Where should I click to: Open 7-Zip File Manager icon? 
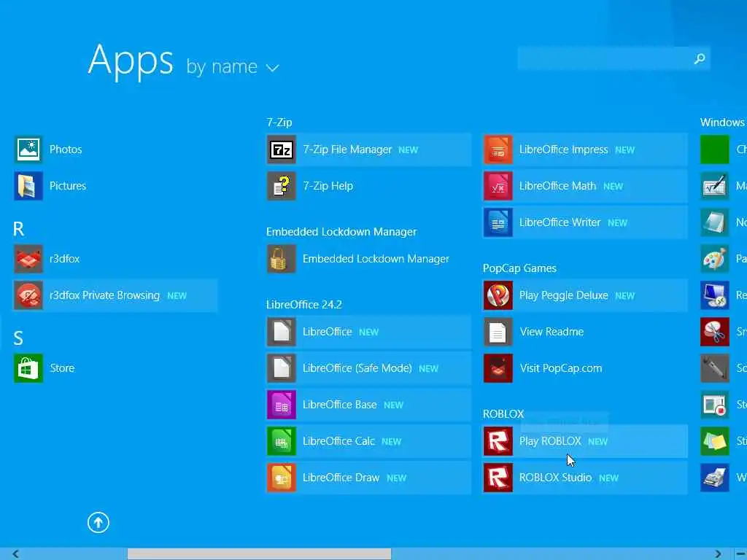point(281,149)
